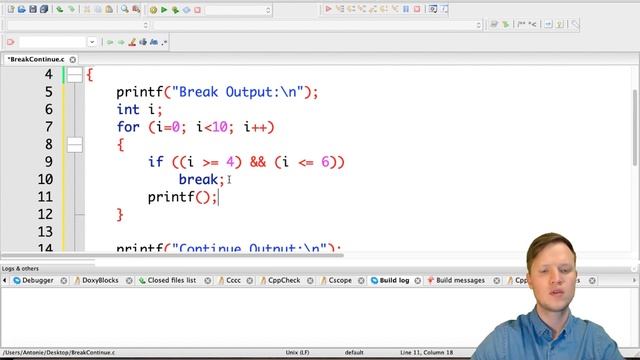The height and width of the screenshot is (360, 640).
Task: Click the Run to cursor debug icon
Action: pos(340,9)
